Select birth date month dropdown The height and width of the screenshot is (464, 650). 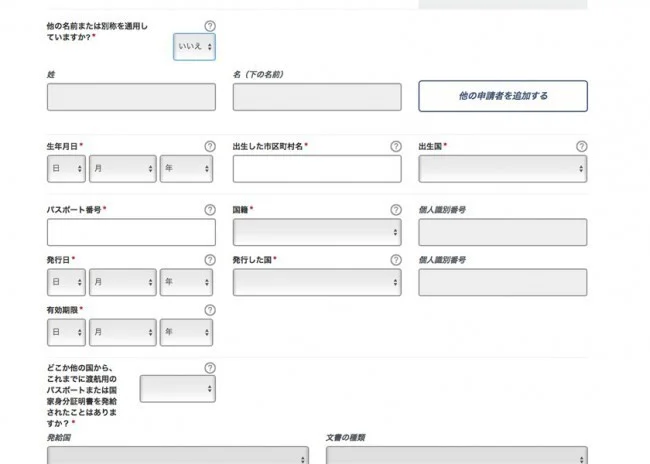[123, 169]
